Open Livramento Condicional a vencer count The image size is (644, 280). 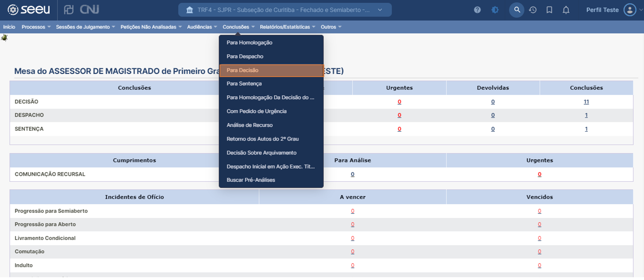[353, 238]
